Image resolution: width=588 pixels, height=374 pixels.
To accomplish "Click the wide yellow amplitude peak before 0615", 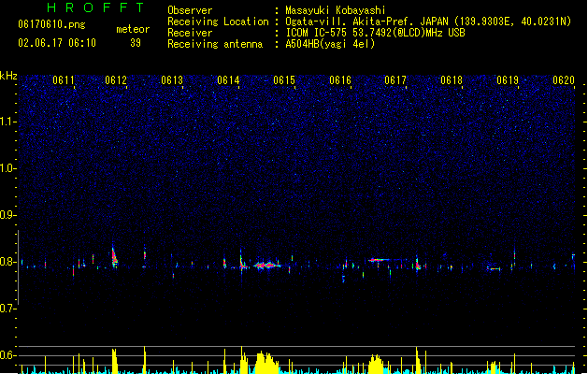I will (x=266, y=363).
